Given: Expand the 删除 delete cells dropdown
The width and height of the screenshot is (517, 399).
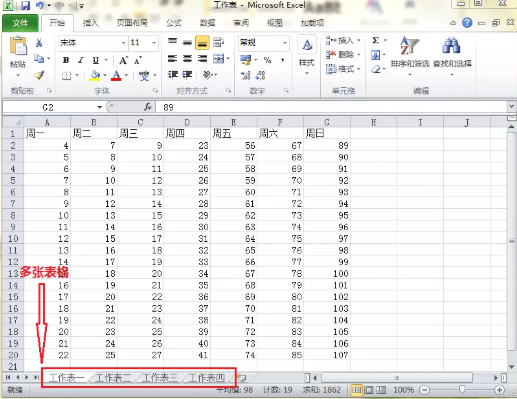Looking at the screenshot, I should tap(359, 54).
